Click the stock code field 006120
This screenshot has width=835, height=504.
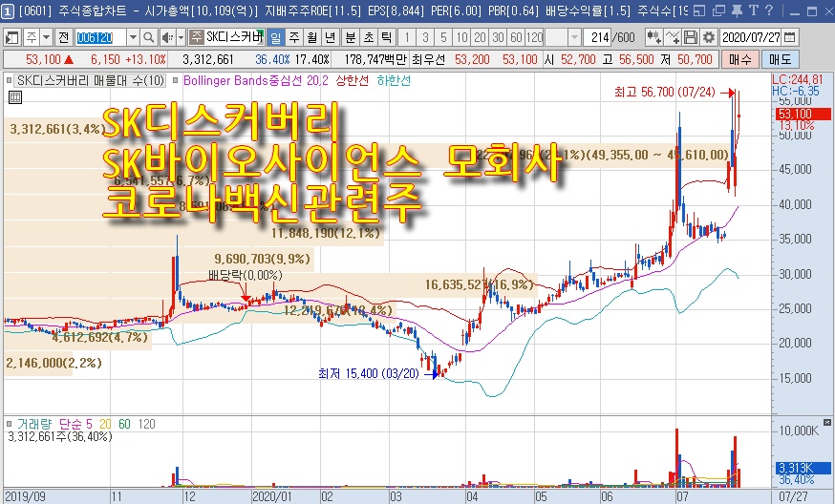100,37
